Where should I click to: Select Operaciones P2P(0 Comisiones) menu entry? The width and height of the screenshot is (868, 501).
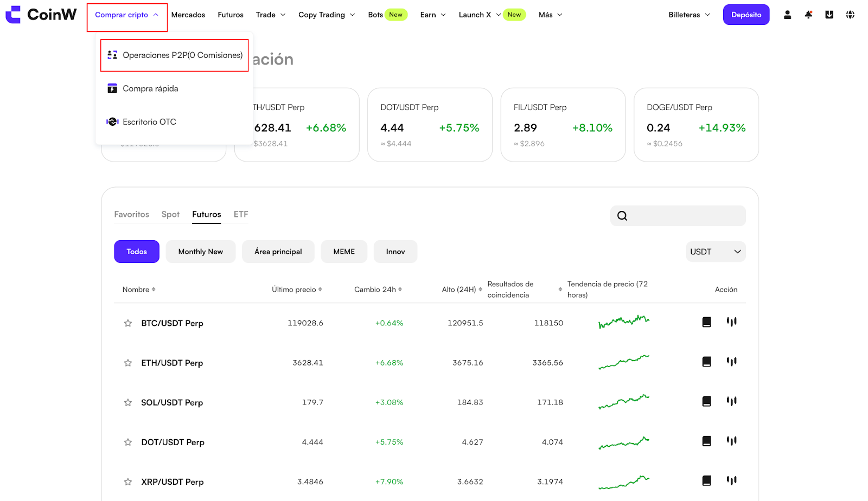175,55
